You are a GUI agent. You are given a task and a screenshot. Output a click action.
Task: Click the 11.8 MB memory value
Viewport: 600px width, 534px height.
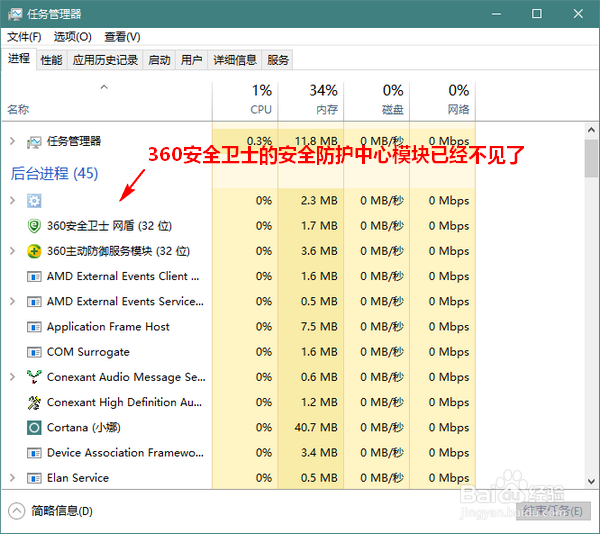click(316, 141)
